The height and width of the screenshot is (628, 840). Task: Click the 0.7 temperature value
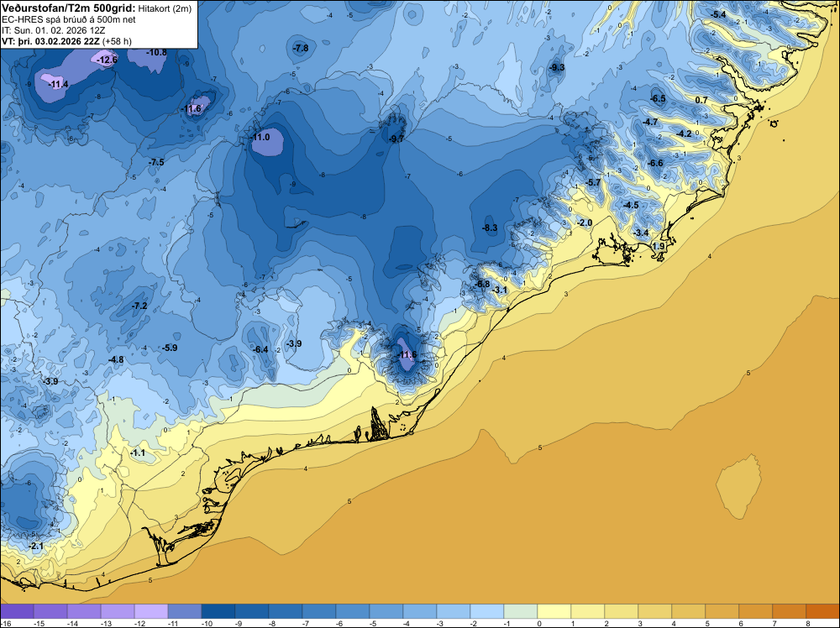coord(701,100)
